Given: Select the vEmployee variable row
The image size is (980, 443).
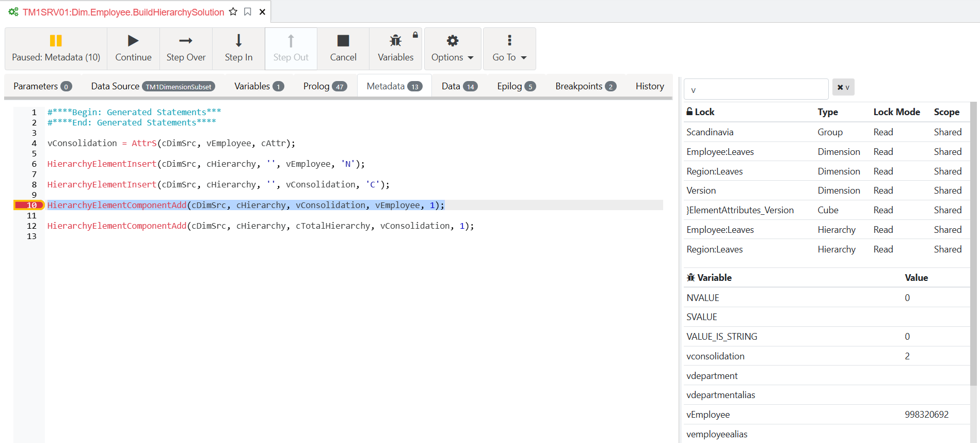Looking at the screenshot, I should tap(827, 415).
